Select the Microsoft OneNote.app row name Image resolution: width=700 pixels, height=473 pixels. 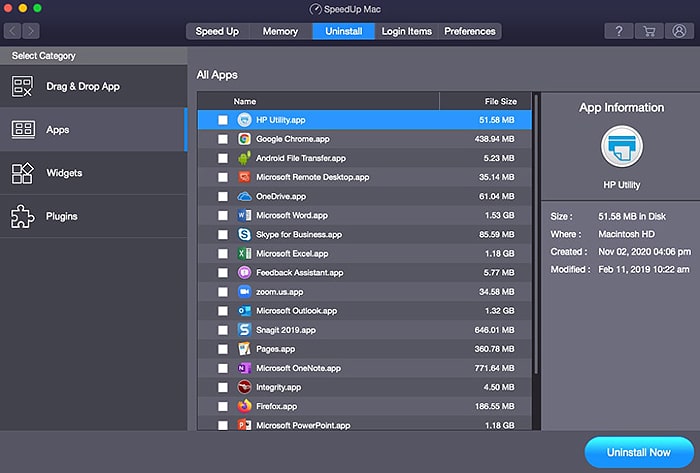(298, 368)
